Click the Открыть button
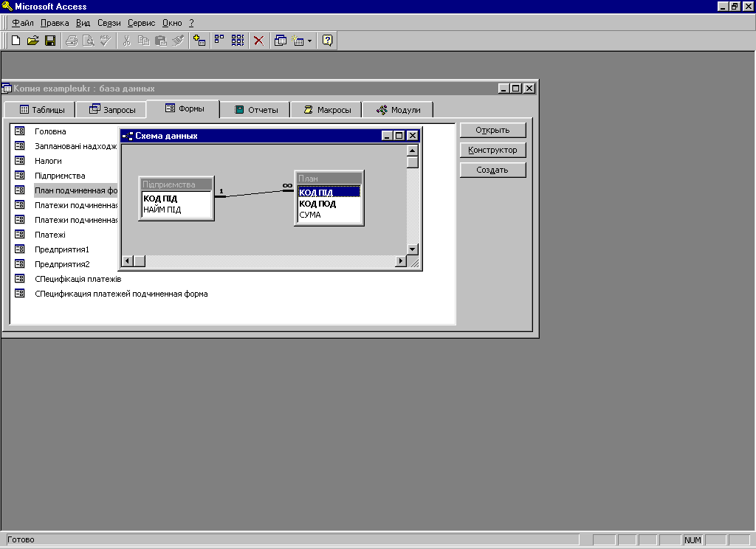Viewport: 756px width, 549px height. click(492, 130)
